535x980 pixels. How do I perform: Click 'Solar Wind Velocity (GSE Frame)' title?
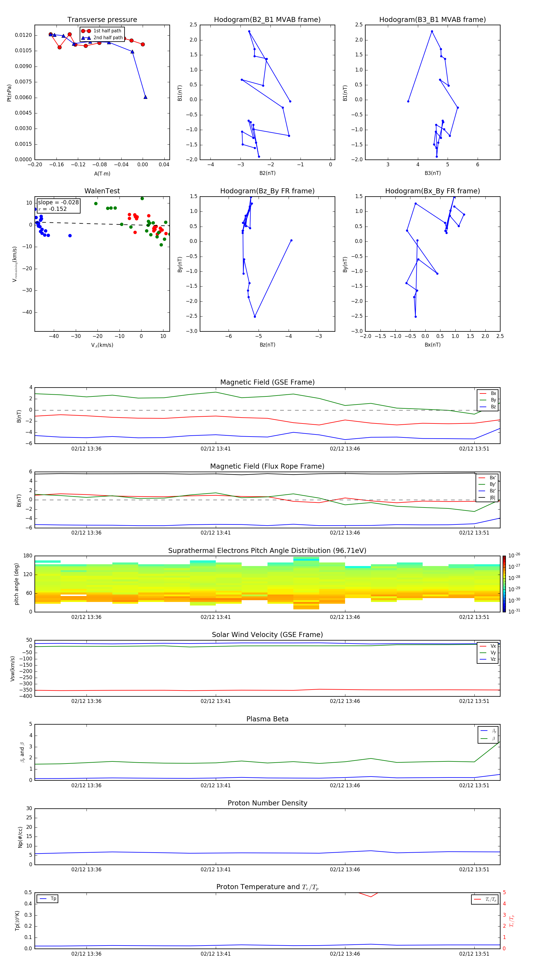tap(267, 635)
